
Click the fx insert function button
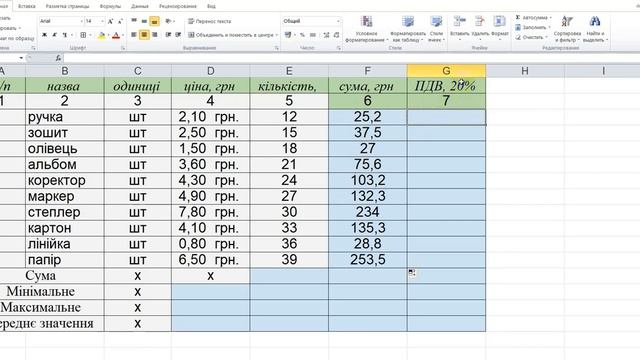[x=58, y=58]
